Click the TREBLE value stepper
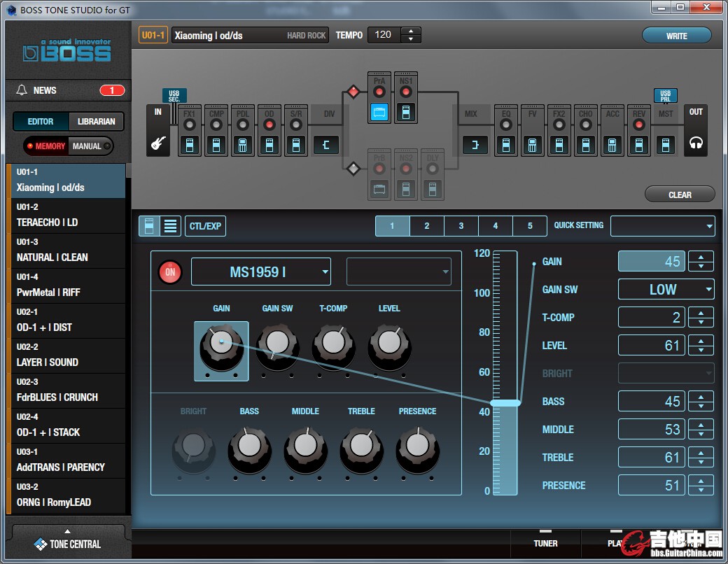This screenshot has width=728, height=564. pos(701,457)
